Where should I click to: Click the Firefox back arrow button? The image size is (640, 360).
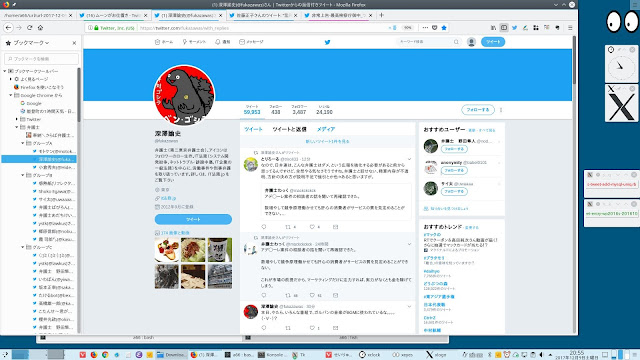(x=8, y=28)
